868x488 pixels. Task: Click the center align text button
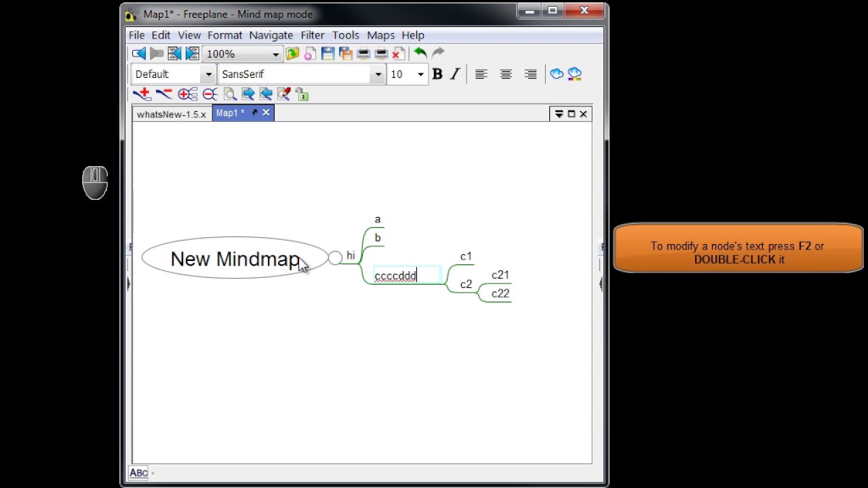coord(506,74)
